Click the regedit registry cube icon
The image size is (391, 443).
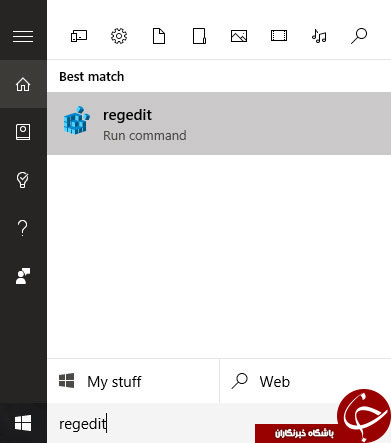pos(77,120)
